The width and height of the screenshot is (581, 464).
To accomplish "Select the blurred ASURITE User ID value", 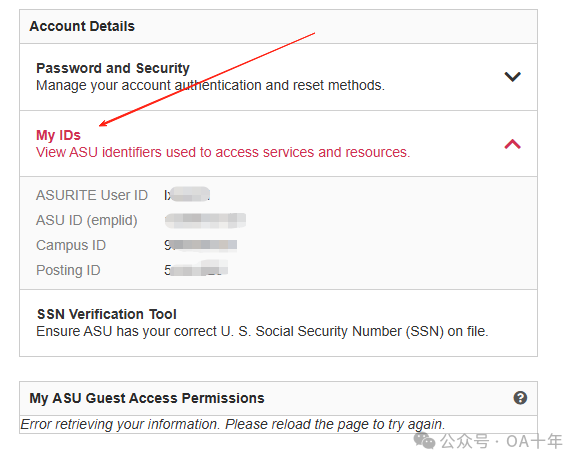I will tap(187, 195).
